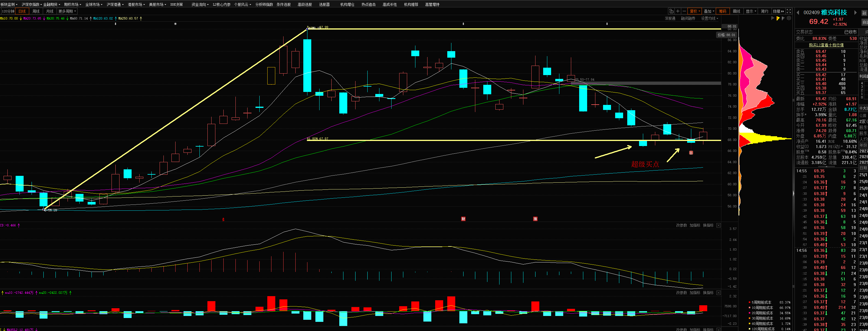Toggle 简约 simple display mode

764,11
